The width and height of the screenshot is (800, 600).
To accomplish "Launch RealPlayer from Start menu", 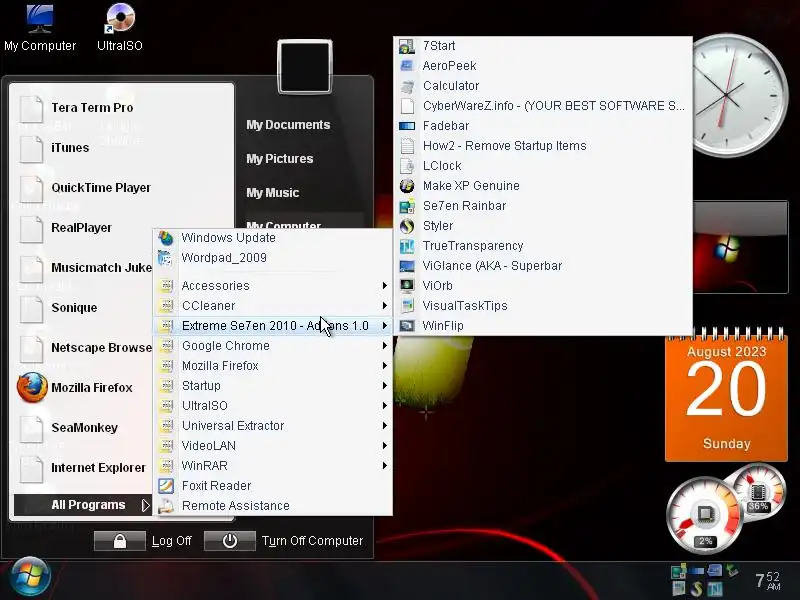I will click(84, 228).
